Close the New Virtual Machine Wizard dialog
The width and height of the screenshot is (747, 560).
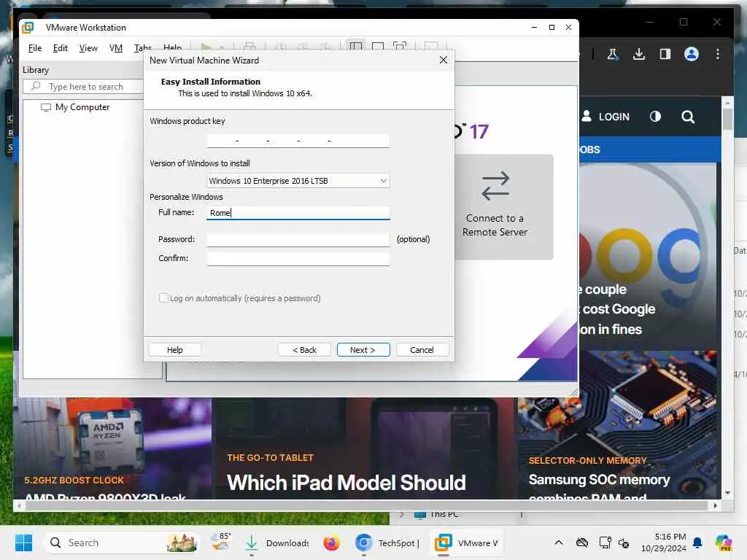444,60
